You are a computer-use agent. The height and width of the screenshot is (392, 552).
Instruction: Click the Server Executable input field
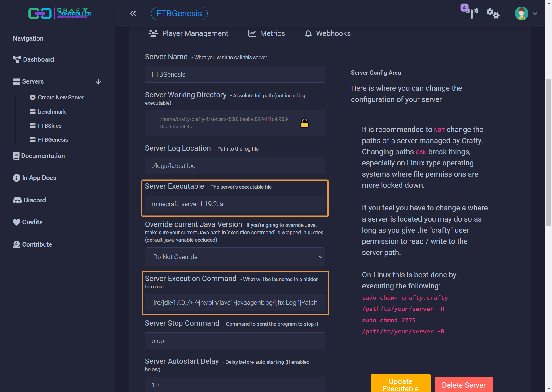pyautogui.click(x=235, y=204)
